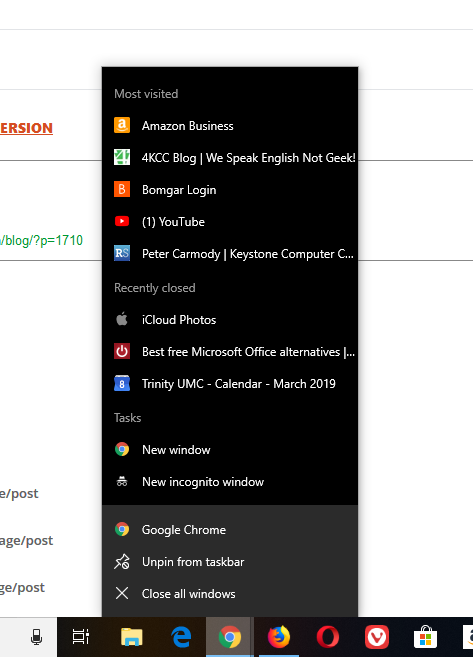Click the Amazon orange favicon
This screenshot has width=473, height=659.
pos(122,125)
